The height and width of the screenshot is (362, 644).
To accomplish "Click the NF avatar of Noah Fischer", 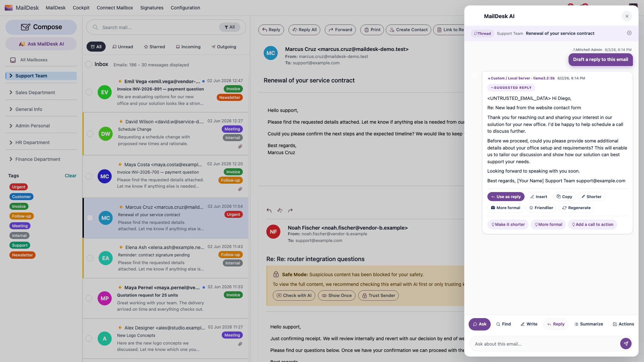I will 273,232.
